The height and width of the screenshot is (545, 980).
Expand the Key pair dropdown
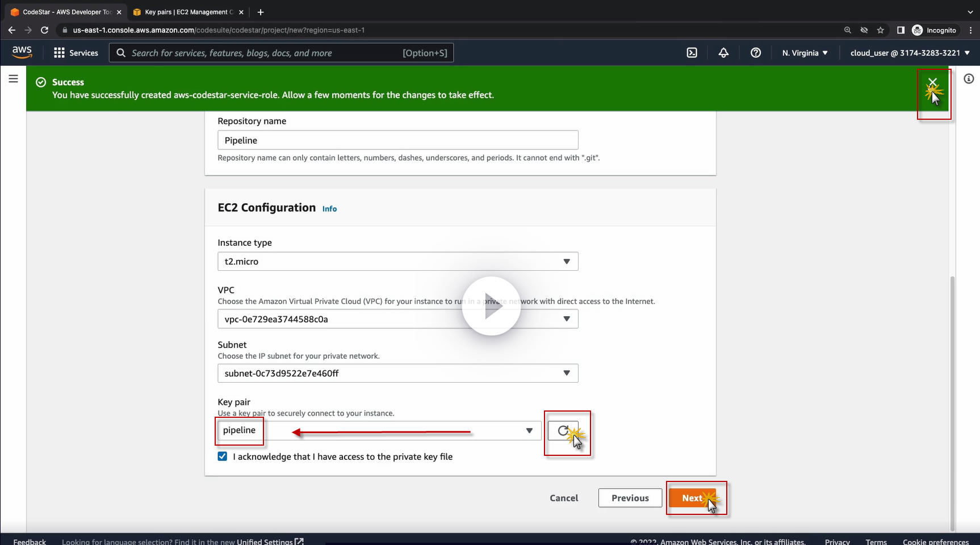379,431
